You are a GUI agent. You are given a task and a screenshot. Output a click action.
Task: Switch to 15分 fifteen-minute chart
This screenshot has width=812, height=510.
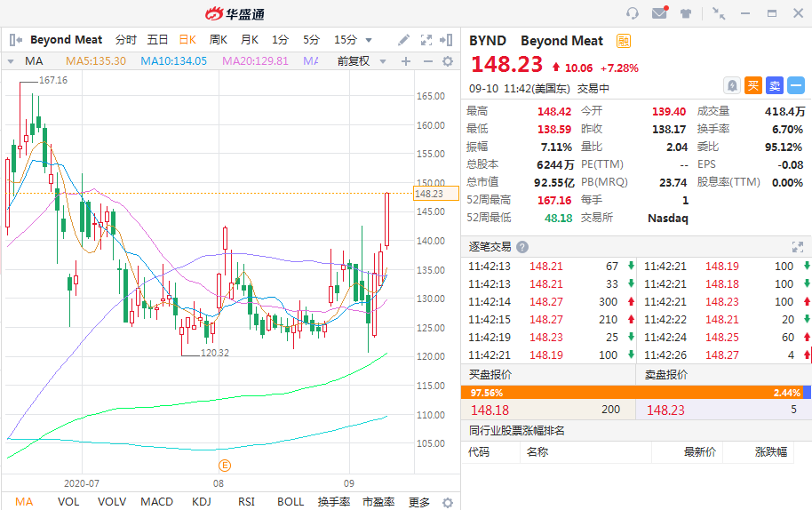click(x=346, y=40)
